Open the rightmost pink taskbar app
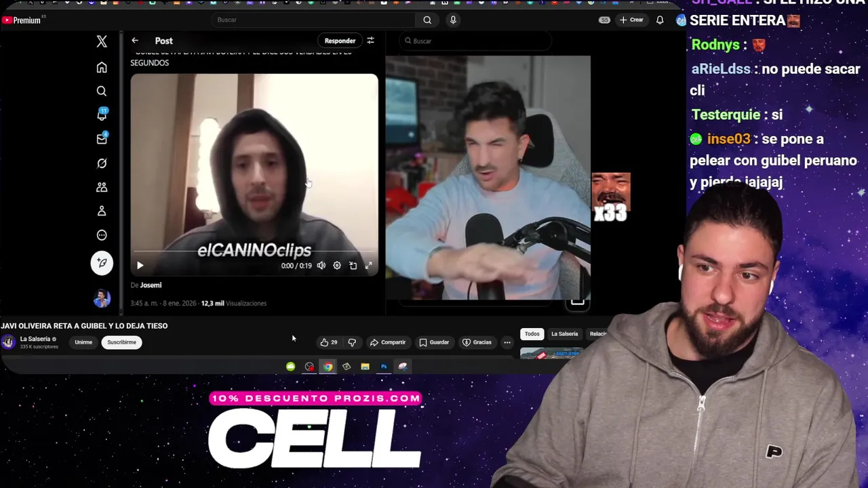 click(x=403, y=367)
